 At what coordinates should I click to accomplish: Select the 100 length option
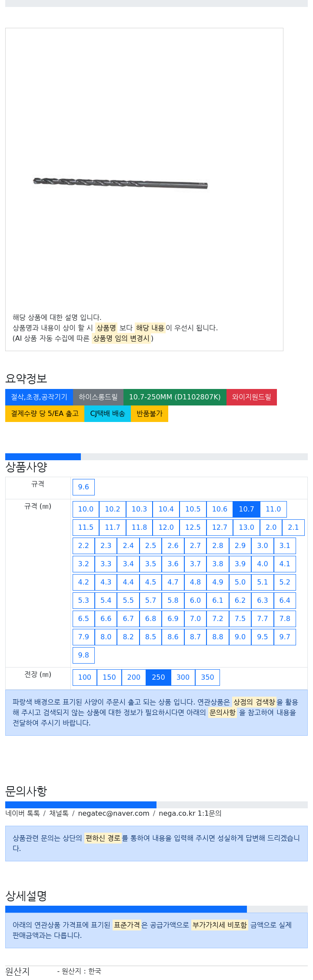[85, 677]
